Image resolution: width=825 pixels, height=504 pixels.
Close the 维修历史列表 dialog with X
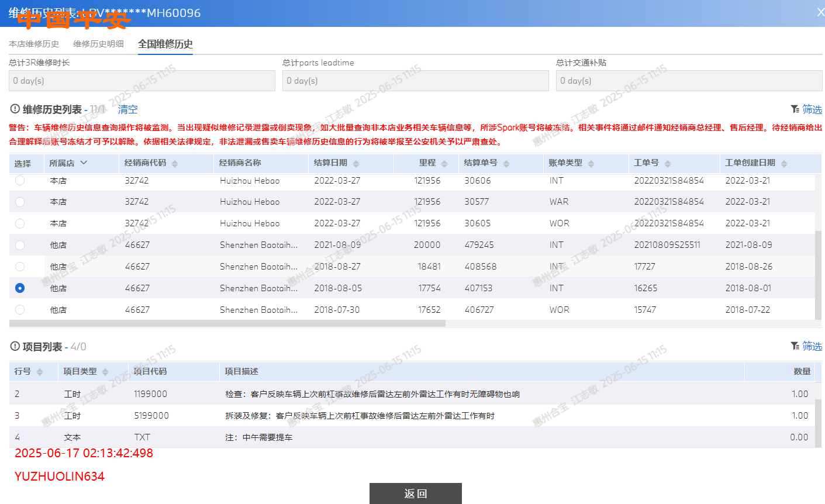(x=820, y=12)
